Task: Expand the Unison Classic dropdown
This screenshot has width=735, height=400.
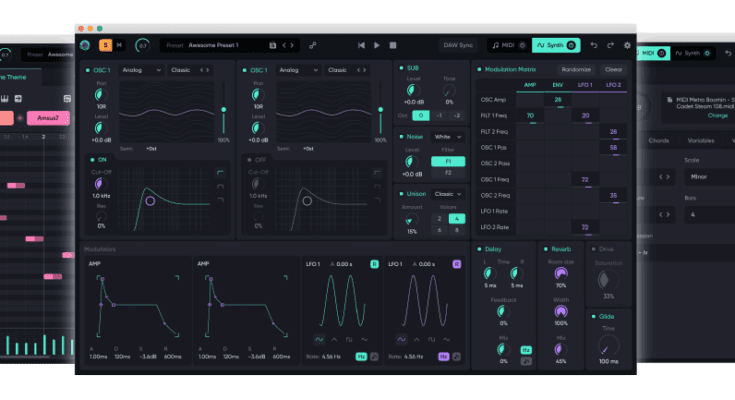Action: point(447,193)
